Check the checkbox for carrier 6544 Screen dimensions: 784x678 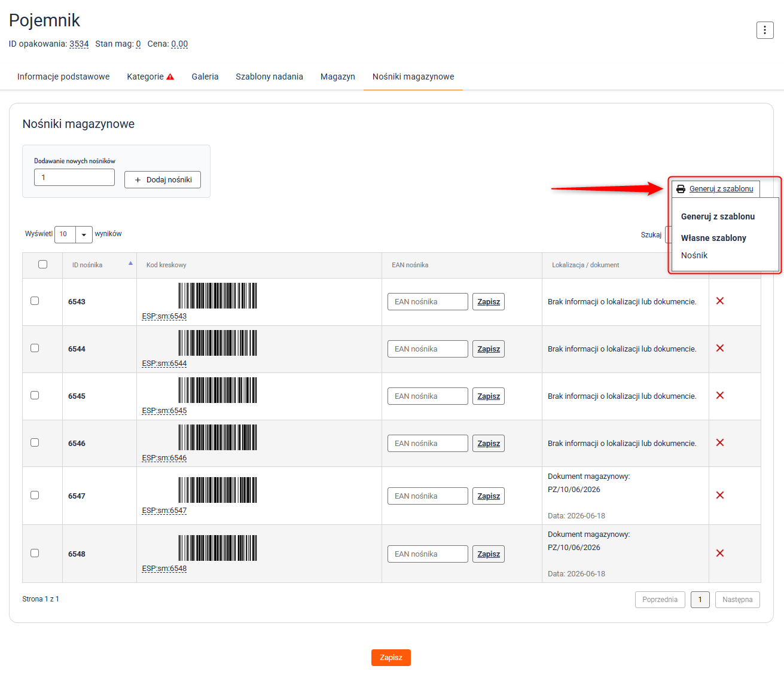35,348
